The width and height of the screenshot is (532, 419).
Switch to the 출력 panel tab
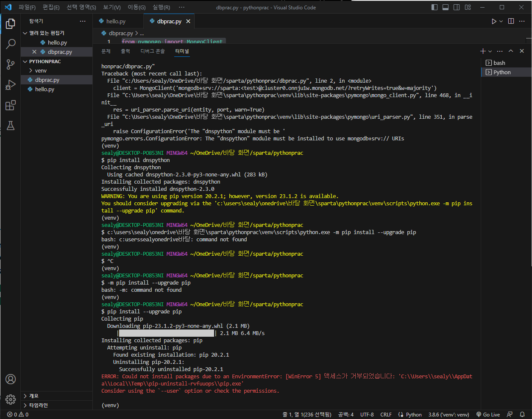pos(125,51)
